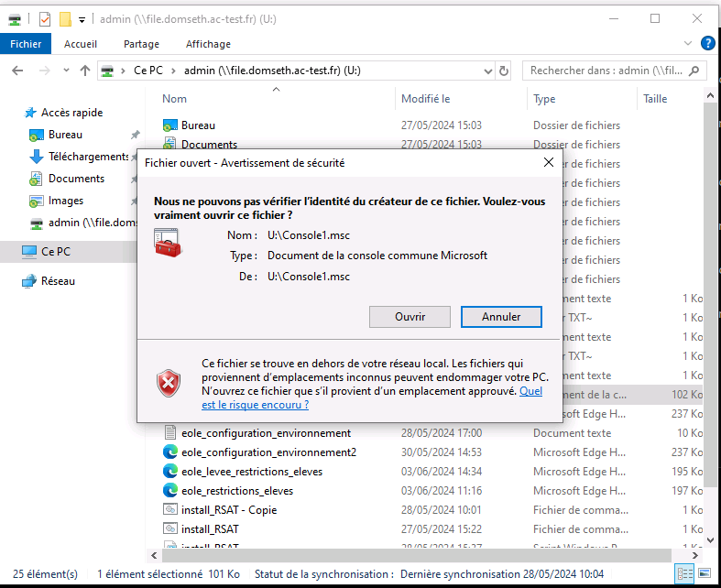The image size is (721, 588).
Task: Expand the ribbon using the chevron
Action: click(689, 44)
